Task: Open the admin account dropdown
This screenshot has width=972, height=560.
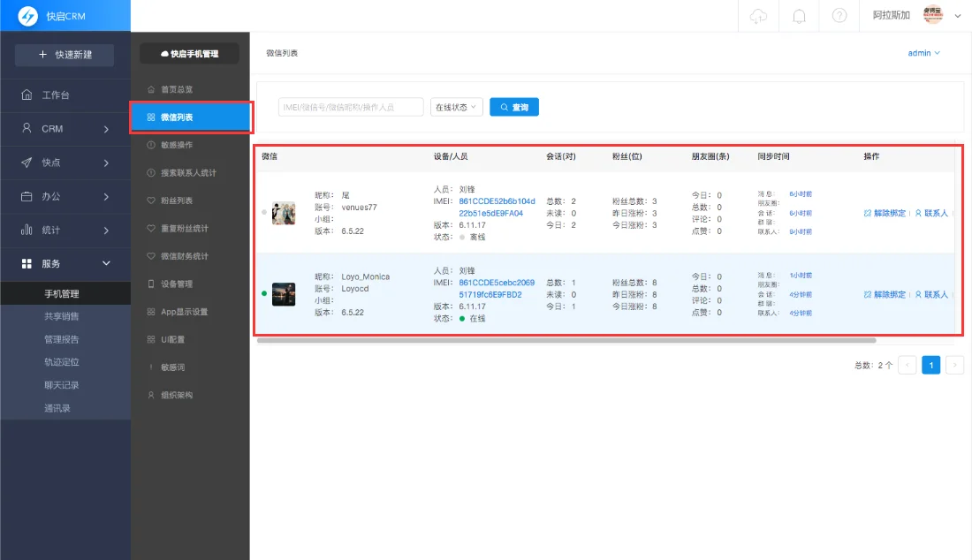Action: (923, 53)
